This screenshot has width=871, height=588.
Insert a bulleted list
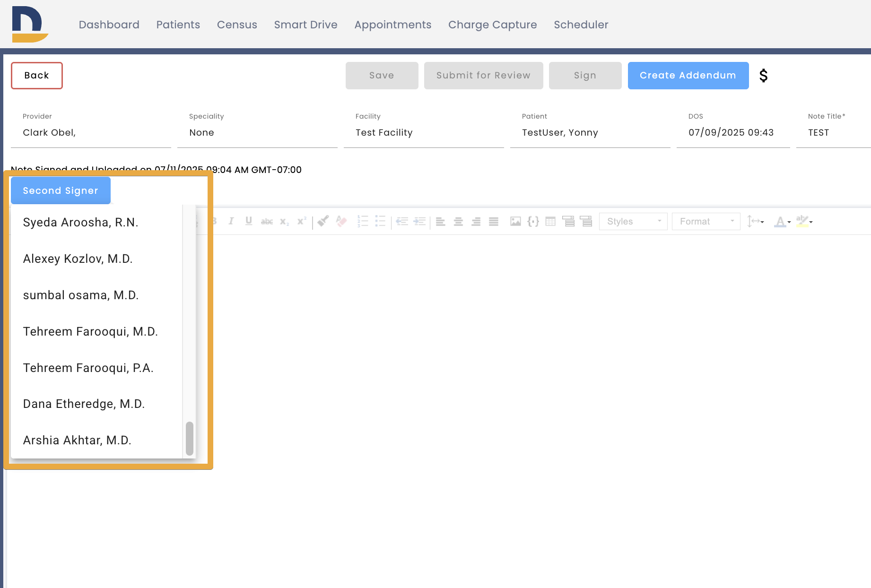(x=380, y=221)
